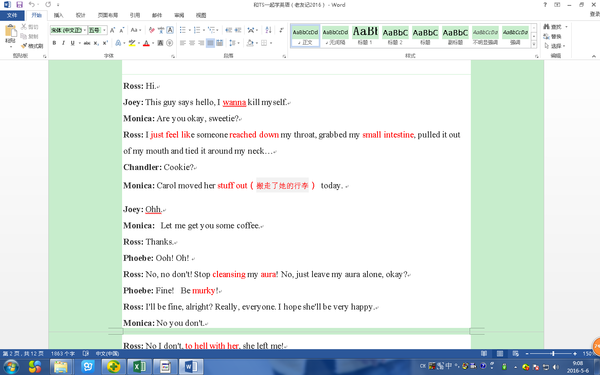Screen dimensions: 600x375
Task: Open Excel from the Windows taskbar
Action: click(x=139, y=367)
